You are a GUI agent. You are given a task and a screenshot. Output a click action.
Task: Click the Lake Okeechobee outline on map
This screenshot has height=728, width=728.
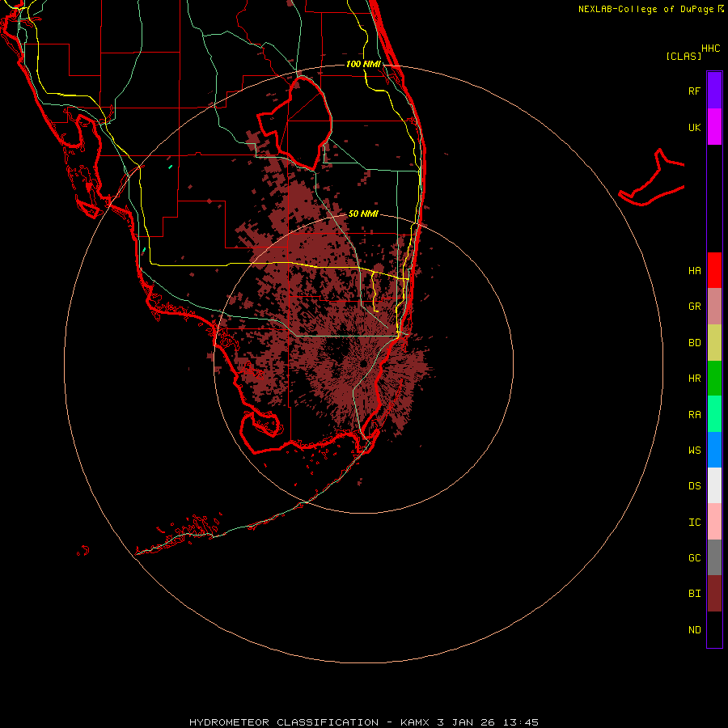click(295, 123)
